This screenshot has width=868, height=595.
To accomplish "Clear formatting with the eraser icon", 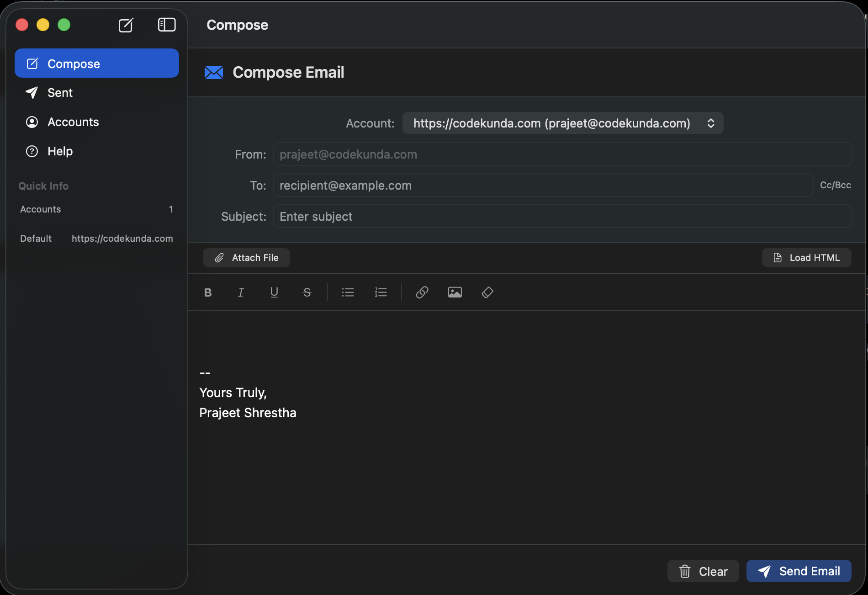I will [x=487, y=292].
